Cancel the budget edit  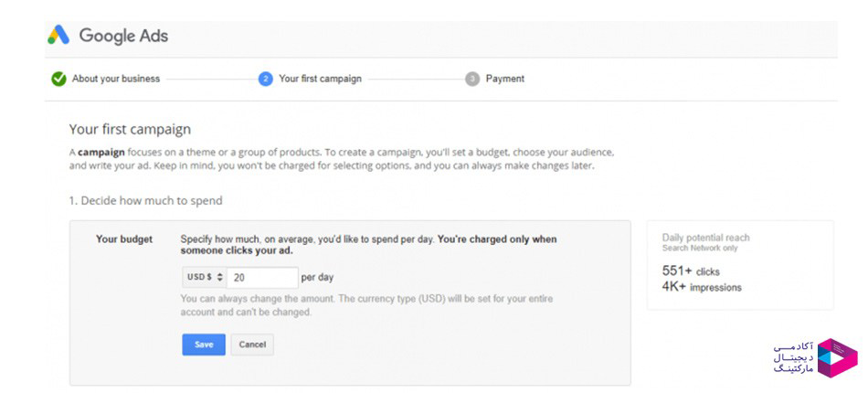(252, 345)
